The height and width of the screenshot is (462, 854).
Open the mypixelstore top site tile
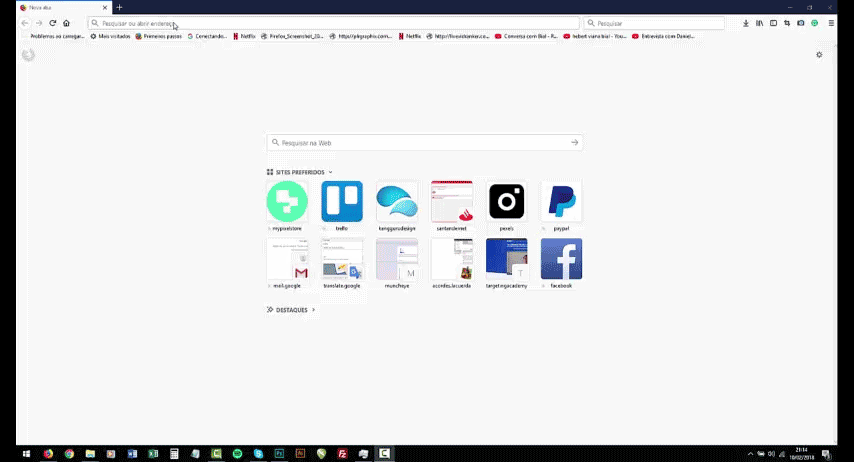pyautogui.click(x=287, y=202)
